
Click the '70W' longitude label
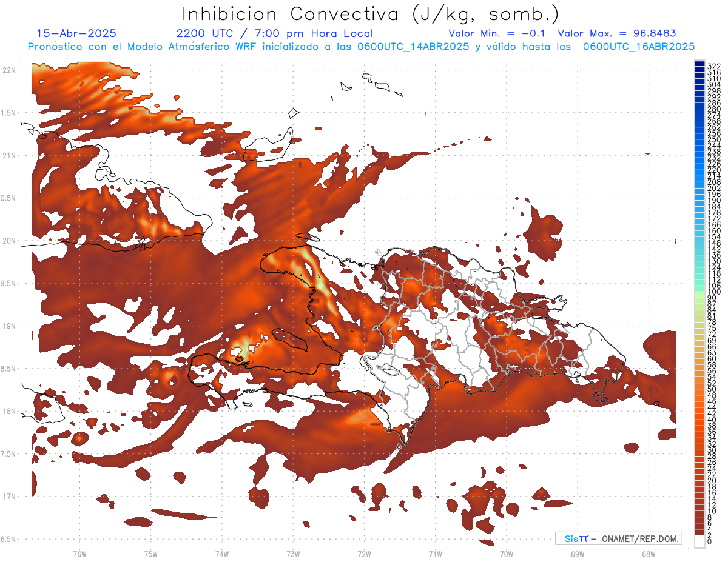click(506, 554)
